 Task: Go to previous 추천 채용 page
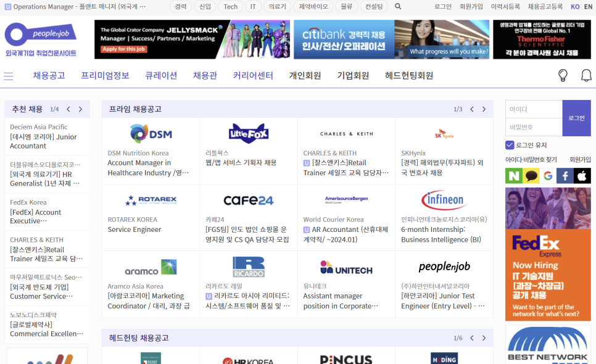click(68, 109)
